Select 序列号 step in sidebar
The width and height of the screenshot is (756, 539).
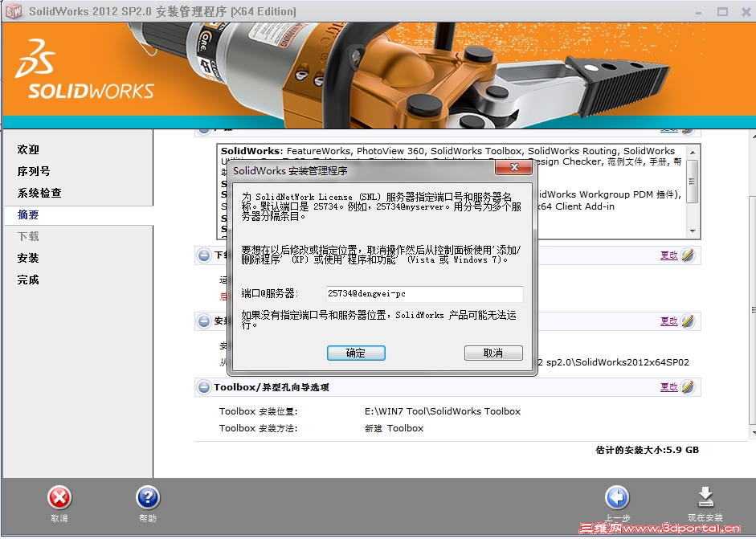point(34,171)
